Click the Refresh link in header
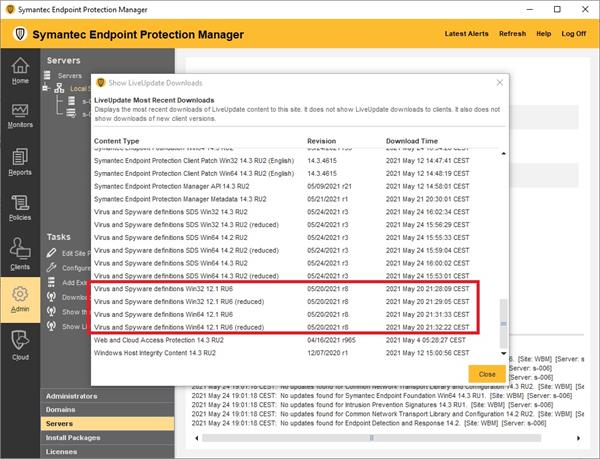This screenshot has height=459, width=600. click(x=512, y=34)
